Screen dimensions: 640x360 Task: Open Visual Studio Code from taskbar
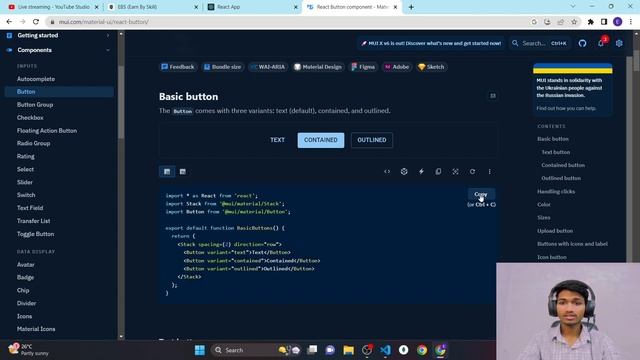tap(385, 350)
